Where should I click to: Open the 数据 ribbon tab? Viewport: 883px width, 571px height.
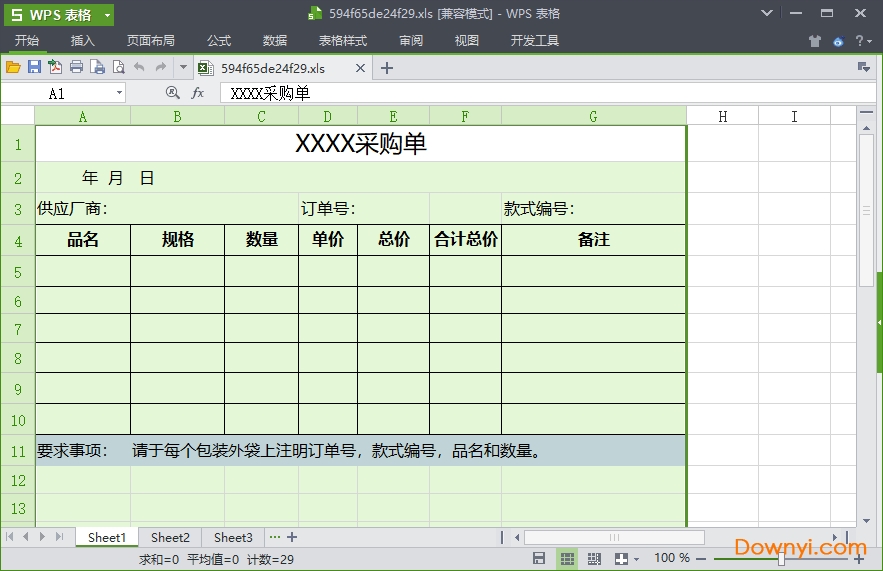pos(275,41)
